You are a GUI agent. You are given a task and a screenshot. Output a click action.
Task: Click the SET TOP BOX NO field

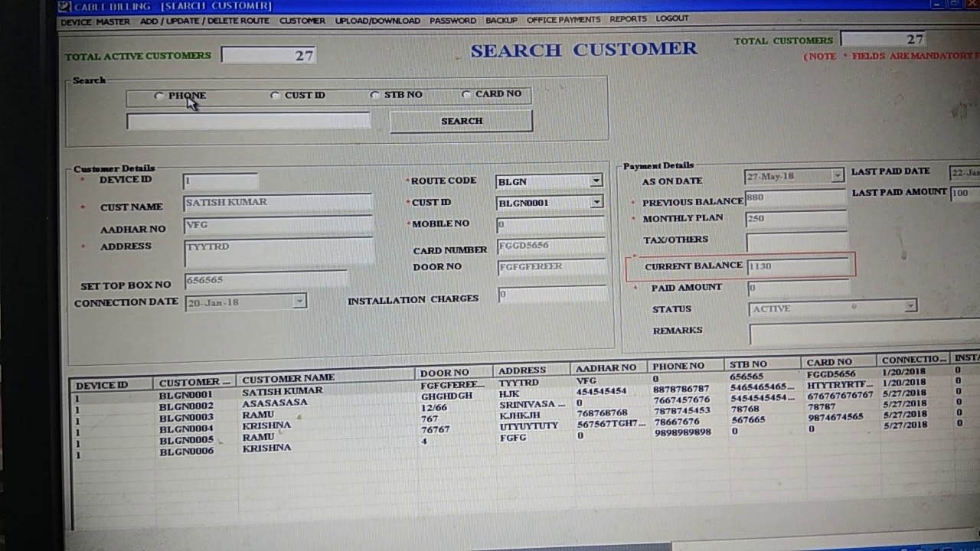(266, 281)
